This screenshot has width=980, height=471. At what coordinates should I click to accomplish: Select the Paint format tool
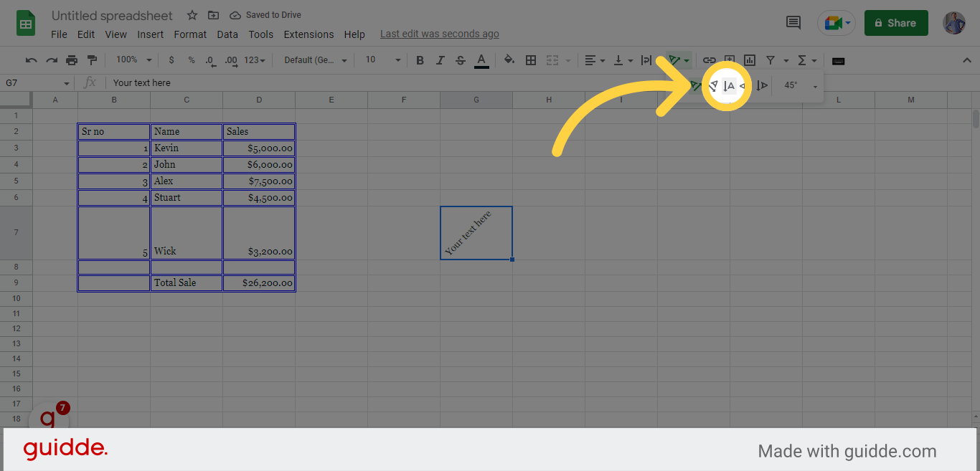[x=91, y=60]
